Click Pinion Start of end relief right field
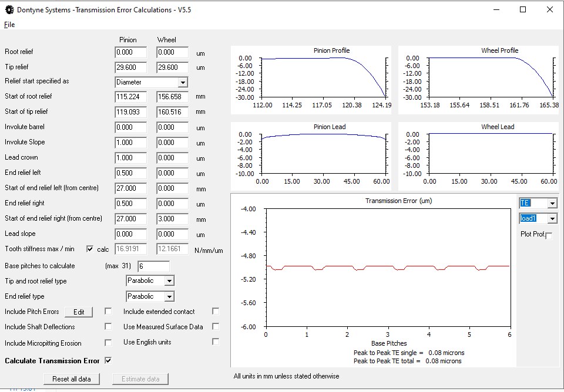The height and width of the screenshot is (392, 564). (131, 219)
